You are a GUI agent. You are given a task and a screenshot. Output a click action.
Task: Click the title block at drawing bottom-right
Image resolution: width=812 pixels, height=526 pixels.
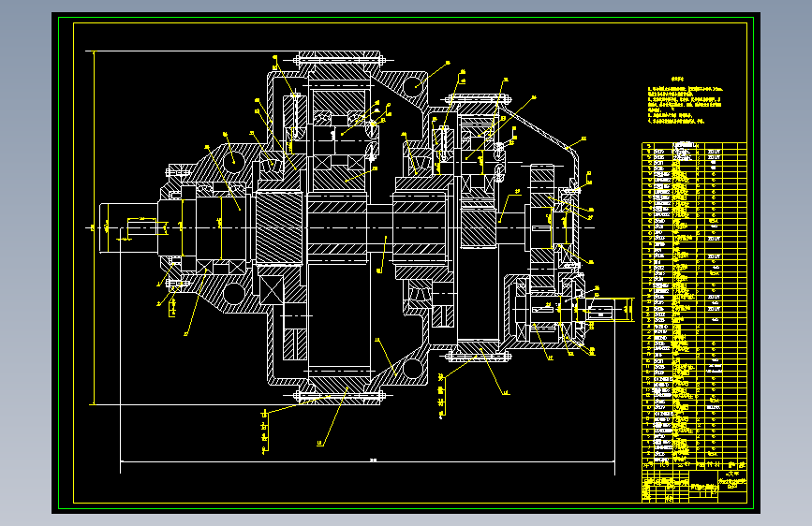(694, 486)
